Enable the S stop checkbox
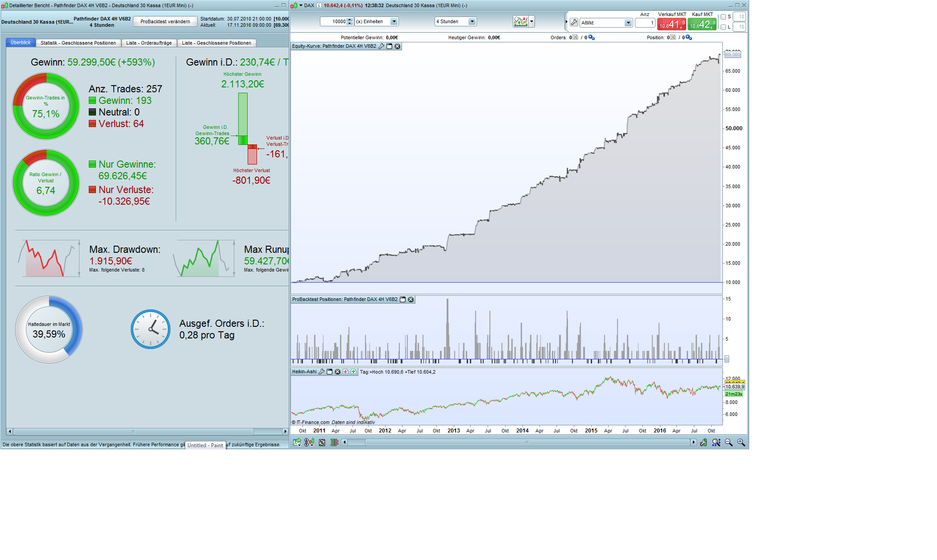Image resolution: width=937 pixels, height=560 pixels. 723,17
